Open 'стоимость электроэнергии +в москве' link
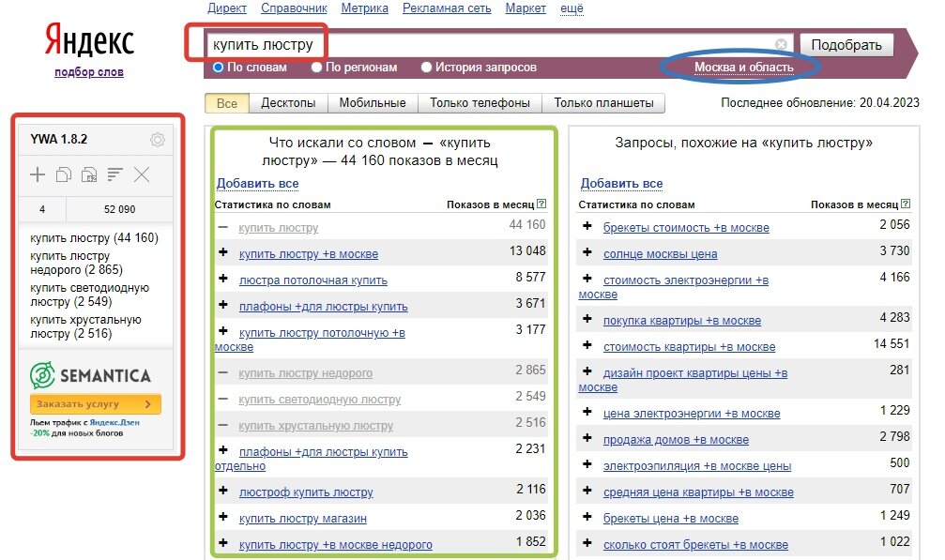 pyautogui.click(x=673, y=287)
